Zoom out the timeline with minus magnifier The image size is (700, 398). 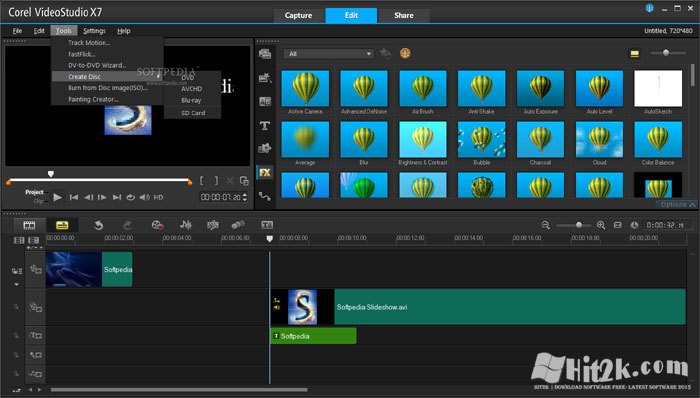(x=546, y=225)
